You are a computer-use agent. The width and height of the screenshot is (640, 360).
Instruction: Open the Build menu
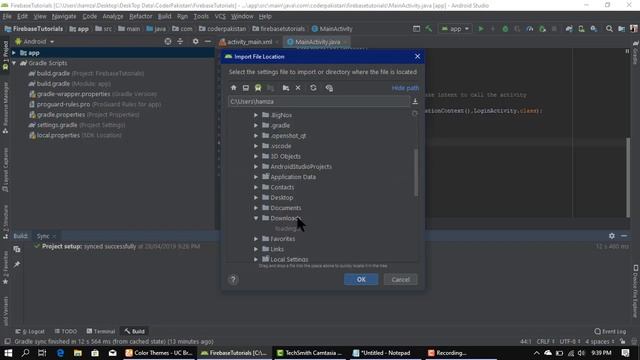[x=164, y=16]
